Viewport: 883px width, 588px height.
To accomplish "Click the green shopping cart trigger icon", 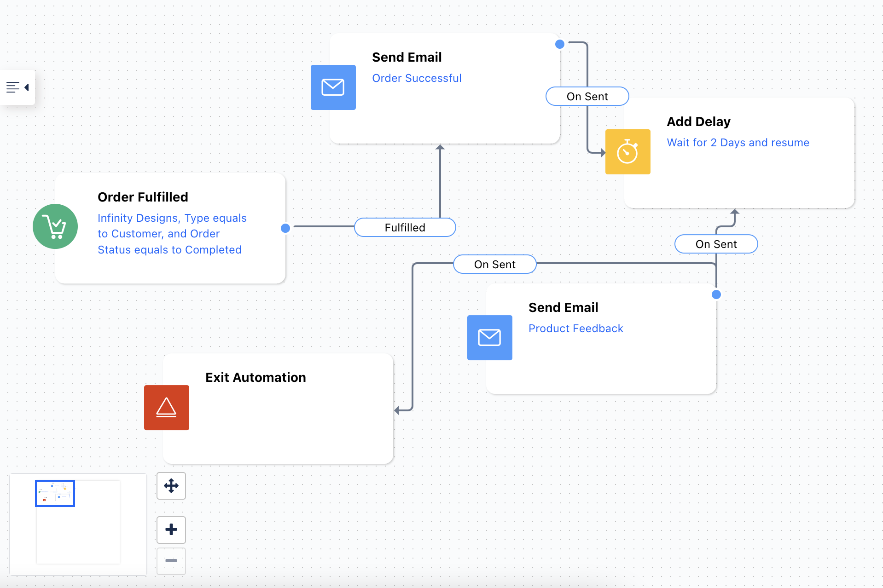I will coord(55,226).
